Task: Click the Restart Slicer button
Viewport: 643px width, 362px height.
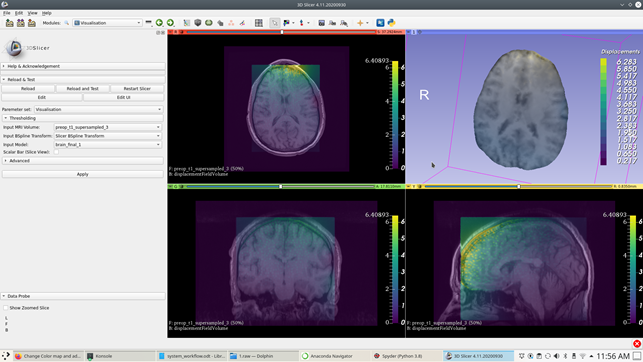Action: coord(137,89)
